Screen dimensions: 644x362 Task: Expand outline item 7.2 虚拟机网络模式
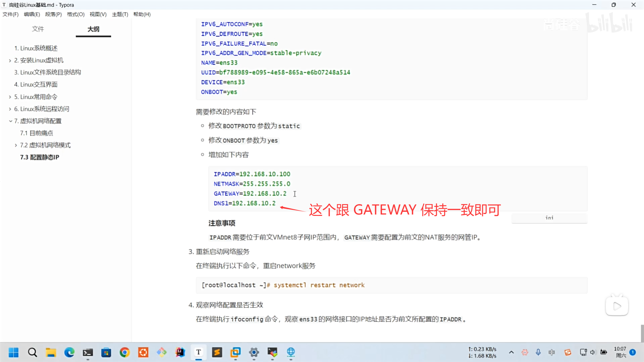(16, 145)
